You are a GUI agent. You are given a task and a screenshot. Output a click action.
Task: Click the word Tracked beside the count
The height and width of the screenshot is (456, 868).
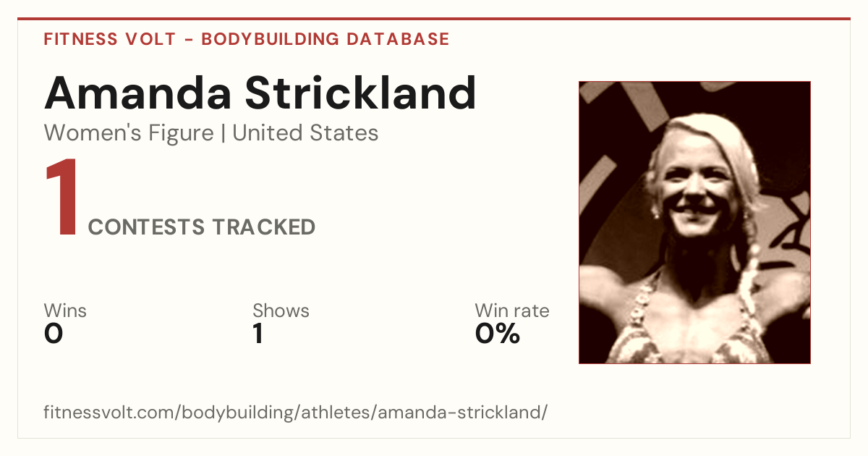(264, 227)
